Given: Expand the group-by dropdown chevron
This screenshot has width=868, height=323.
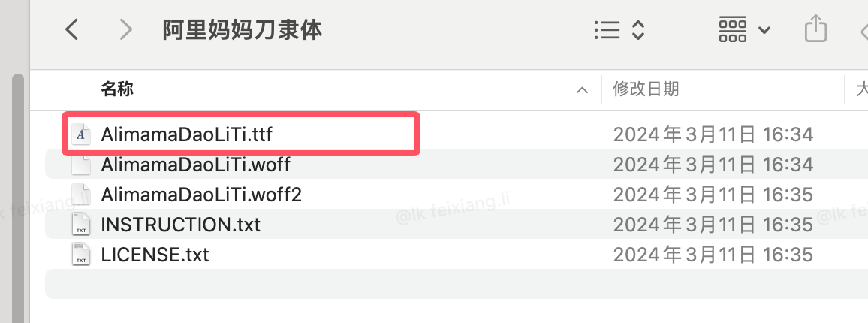Looking at the screenshot, I should click(764, 30).
